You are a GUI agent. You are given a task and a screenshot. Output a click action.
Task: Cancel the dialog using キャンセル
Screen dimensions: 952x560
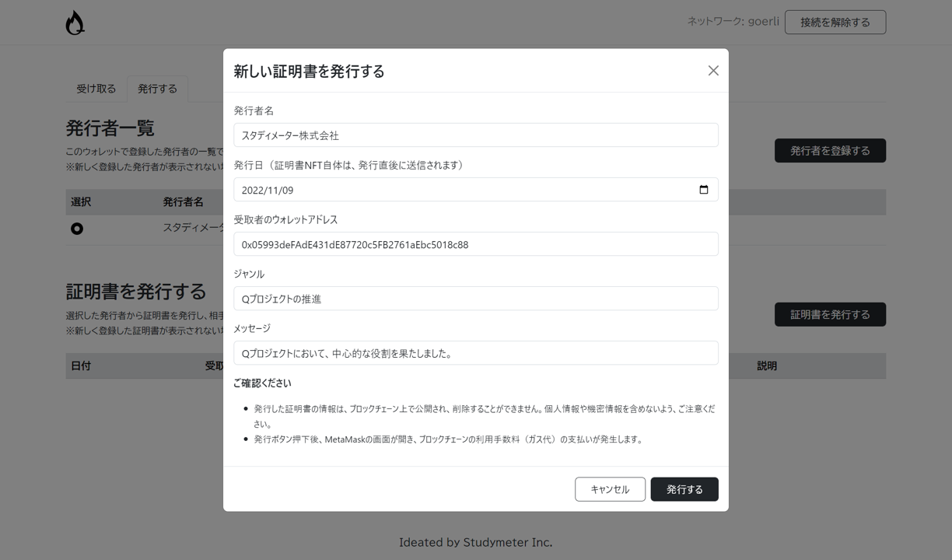click(x=610, y=489)
